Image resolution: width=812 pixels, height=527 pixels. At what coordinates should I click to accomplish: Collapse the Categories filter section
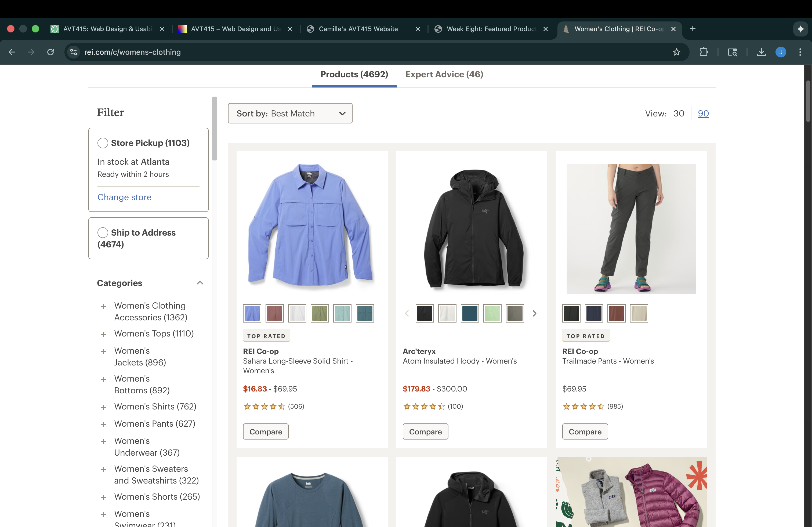click(x=200, y=283)
